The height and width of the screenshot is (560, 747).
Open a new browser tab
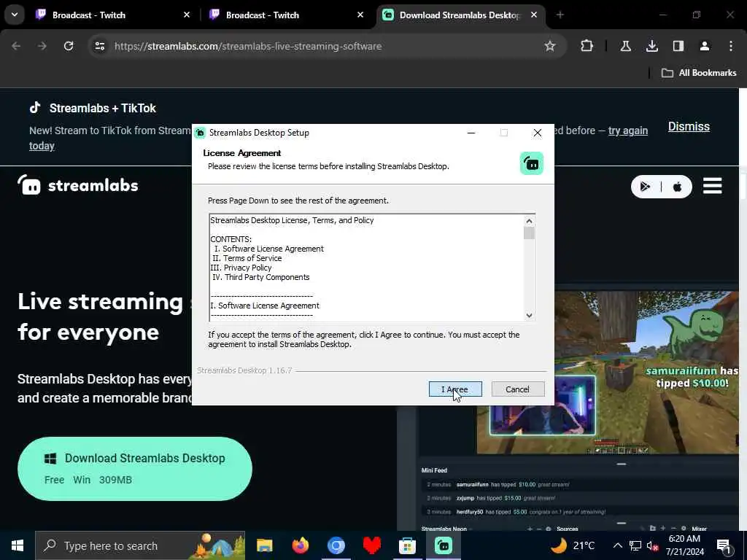(x=560, y=15)
